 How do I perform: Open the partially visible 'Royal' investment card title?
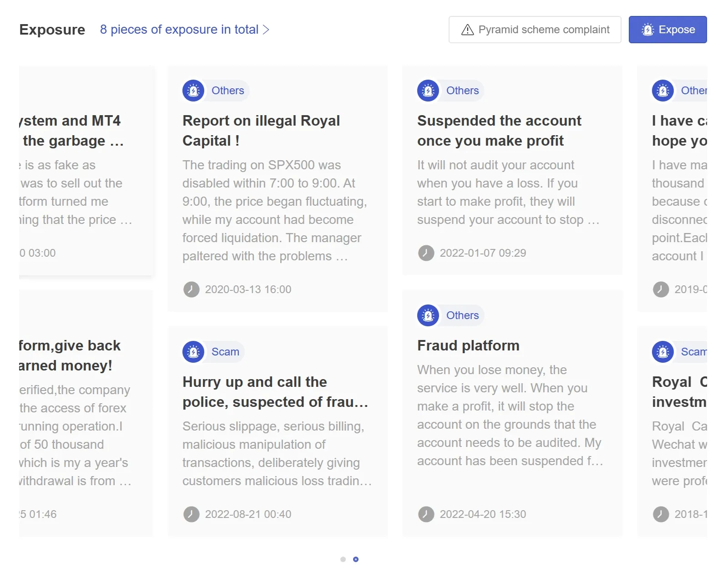(679, 392)
